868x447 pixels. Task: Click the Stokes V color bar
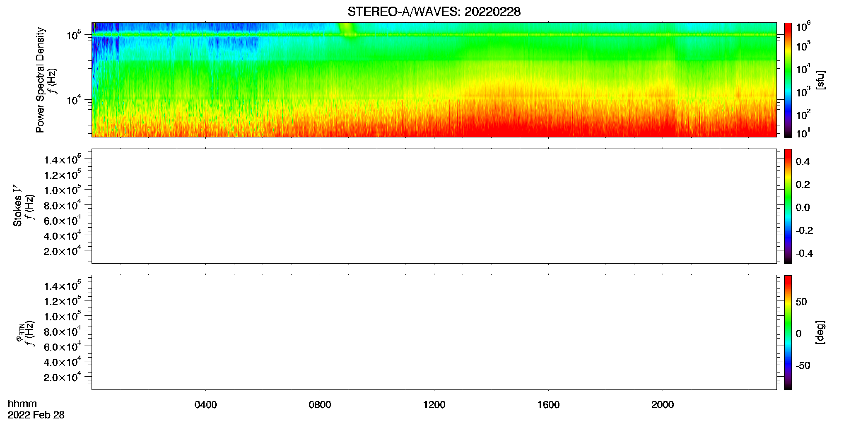click(x=788, y=206)
